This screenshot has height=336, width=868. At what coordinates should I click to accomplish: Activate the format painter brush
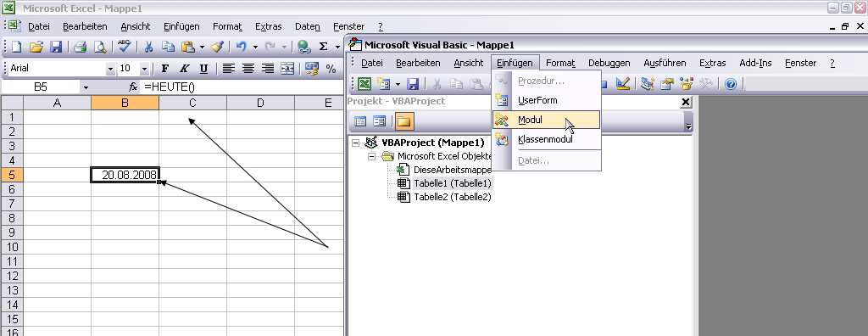coord(217,48)
